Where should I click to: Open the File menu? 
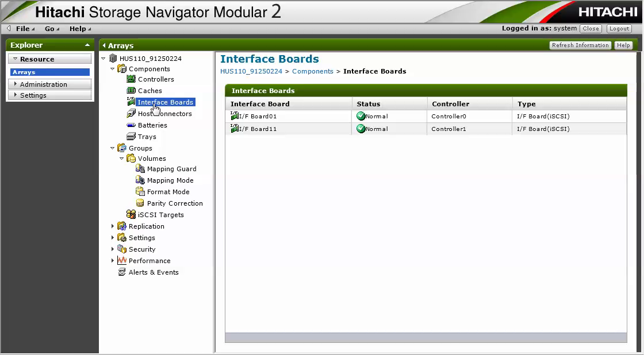25,28
